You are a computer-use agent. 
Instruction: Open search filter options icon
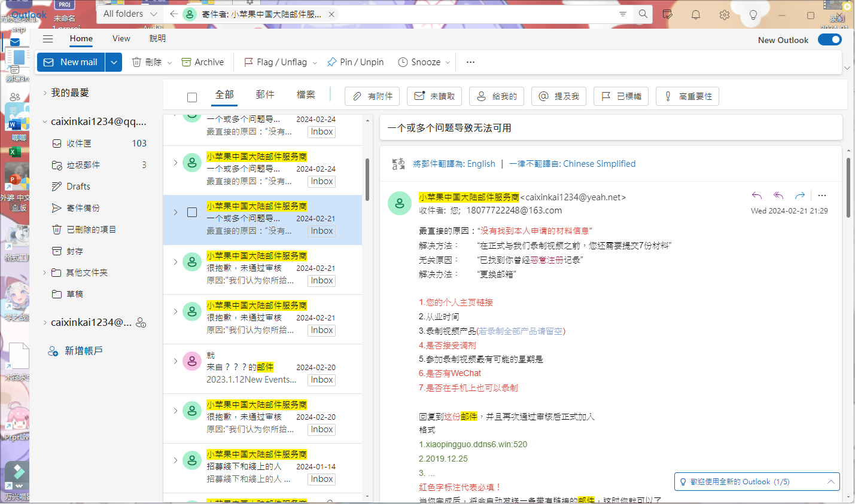pyautogui.click(x=623, y=14)
